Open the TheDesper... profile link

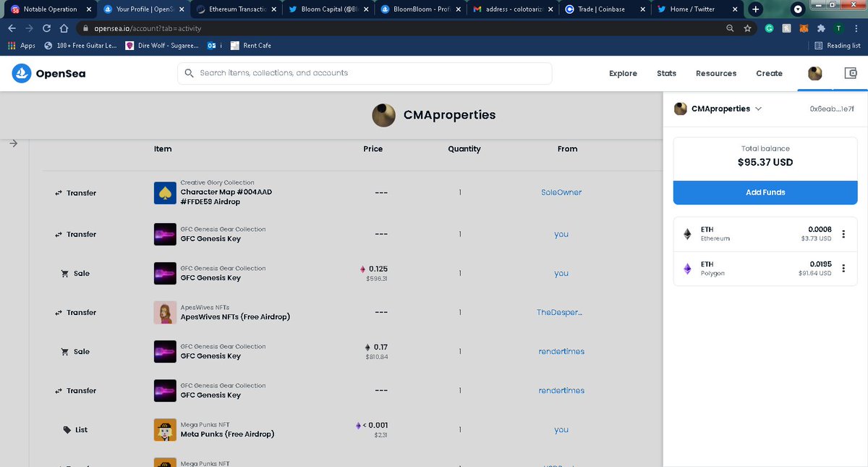pyautogui.click(x=559, y=312)
